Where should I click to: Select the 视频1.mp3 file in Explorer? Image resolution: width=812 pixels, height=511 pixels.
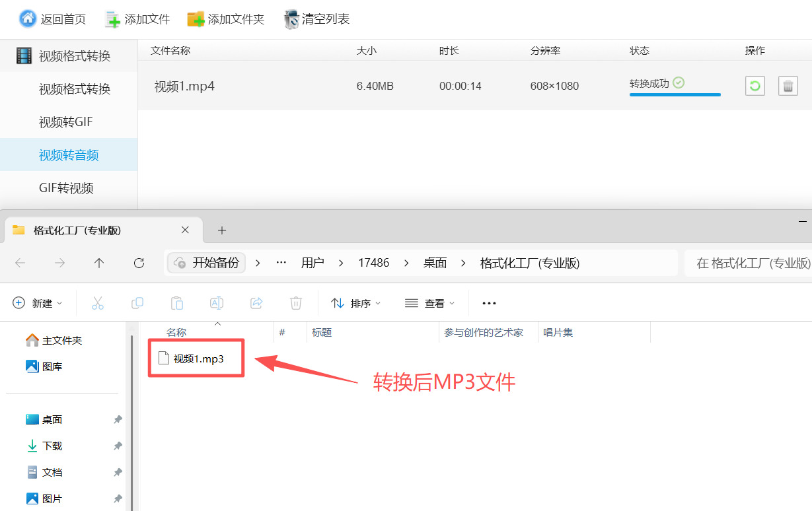coord(192,358)
